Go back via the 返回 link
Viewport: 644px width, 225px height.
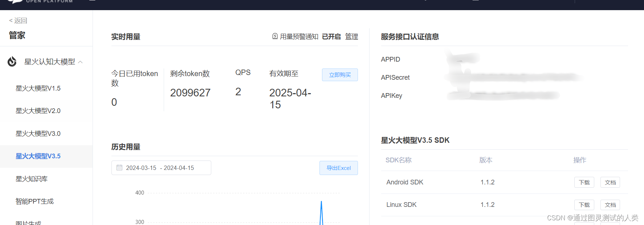pos(18,21)
